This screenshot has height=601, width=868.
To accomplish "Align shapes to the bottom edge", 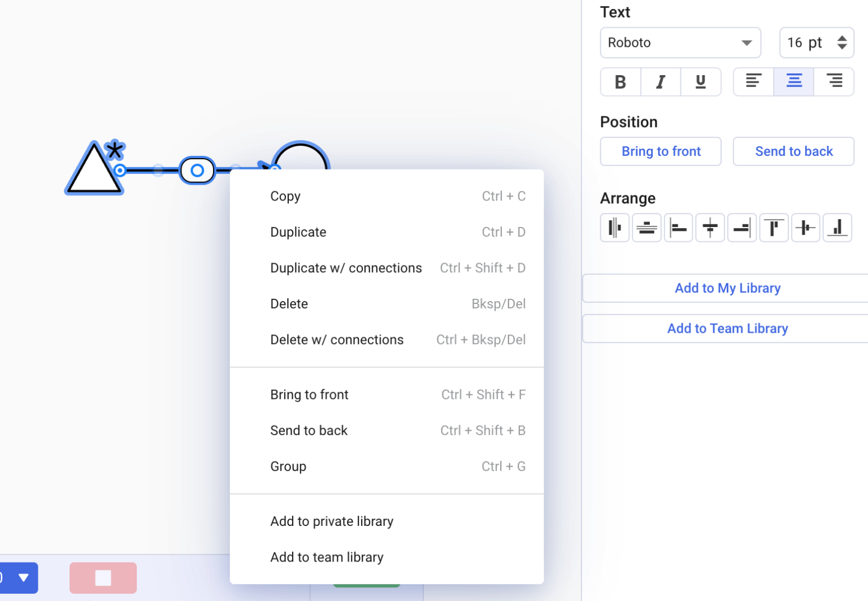I will click(837, 227).
